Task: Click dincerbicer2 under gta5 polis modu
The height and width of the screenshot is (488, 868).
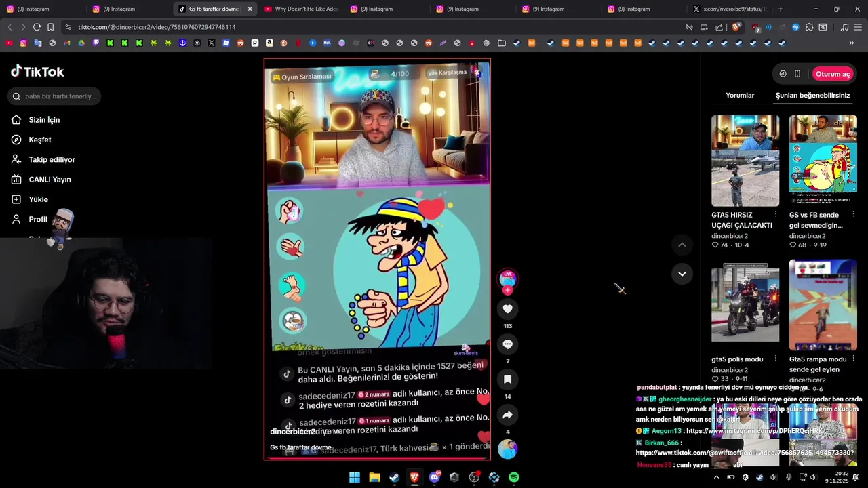Action: click(x=730, y=370)
